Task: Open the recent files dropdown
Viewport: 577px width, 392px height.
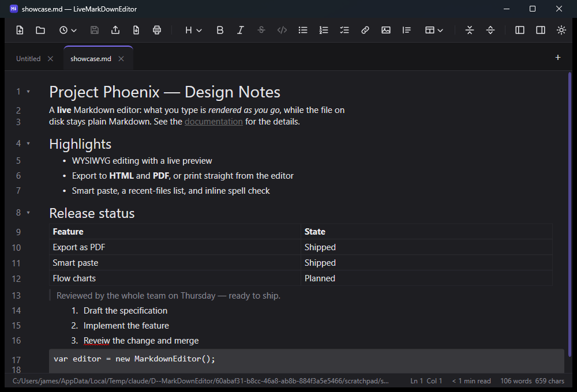Action: pos(68,30)
